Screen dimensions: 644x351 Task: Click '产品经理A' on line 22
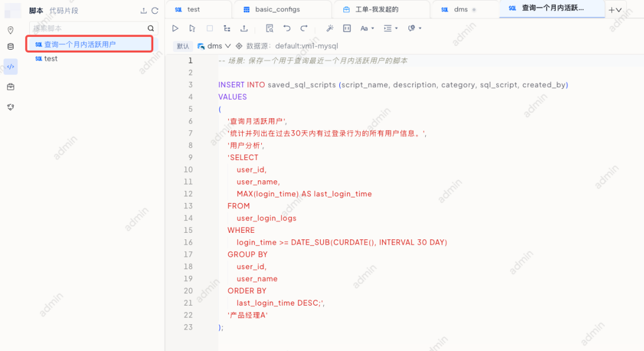[247, 315]
